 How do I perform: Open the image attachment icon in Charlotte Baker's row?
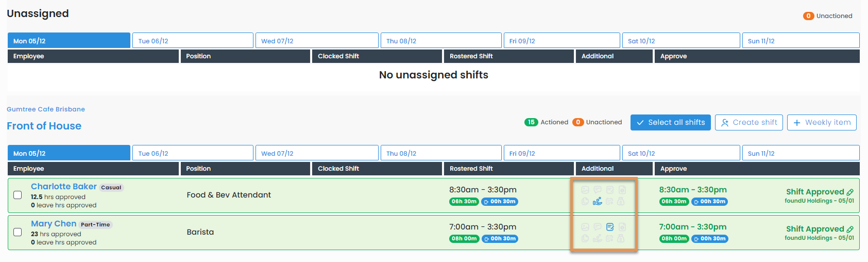pos(585,190)
